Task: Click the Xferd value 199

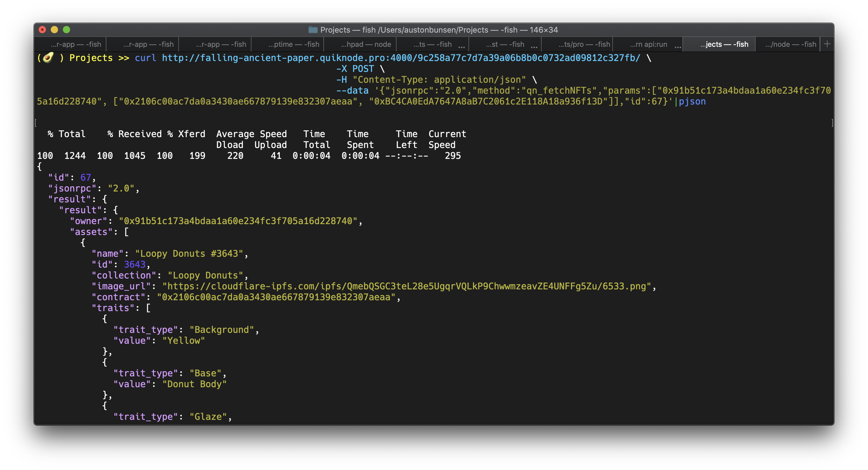Action: pos(197,156)
